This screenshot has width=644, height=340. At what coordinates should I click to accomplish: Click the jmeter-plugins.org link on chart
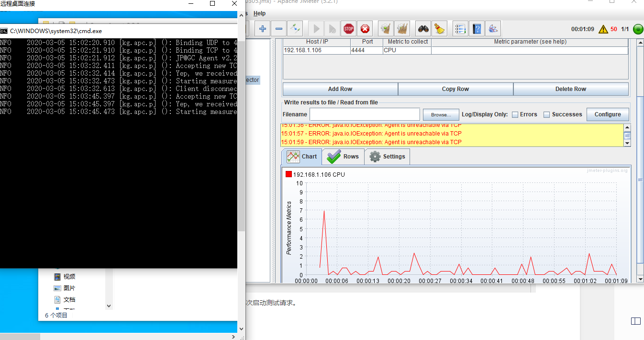point(607,170)
